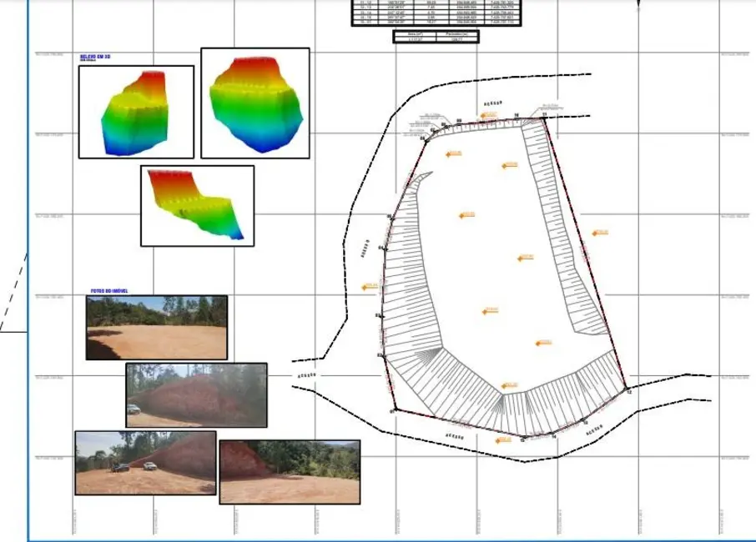This screenshot has width=756, height=542.
Task: Select boundary vertex 11 at the top-right corner
Action: tap(544, 118)
